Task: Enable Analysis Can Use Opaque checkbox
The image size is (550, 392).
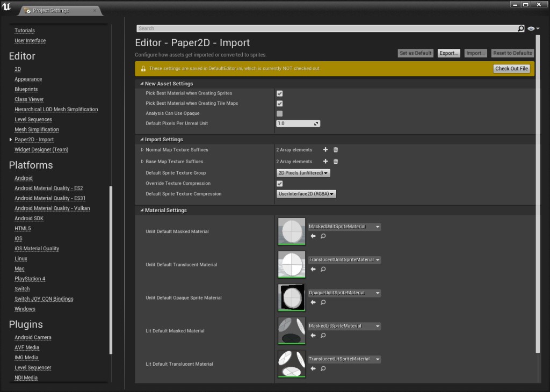Action: (279, 114)
